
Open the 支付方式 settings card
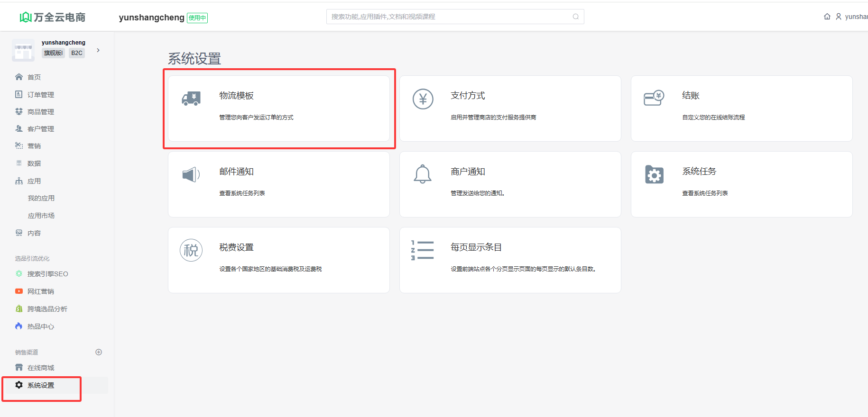pyautogui.click(x=510, y=109)
